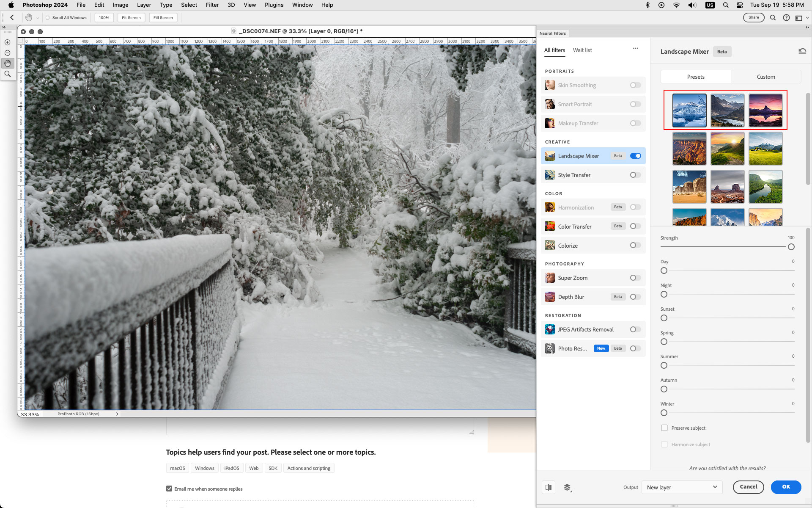Click the Skin Smoothing filter icon
This screenshot has height=508, width=812.
pos(549,85)
